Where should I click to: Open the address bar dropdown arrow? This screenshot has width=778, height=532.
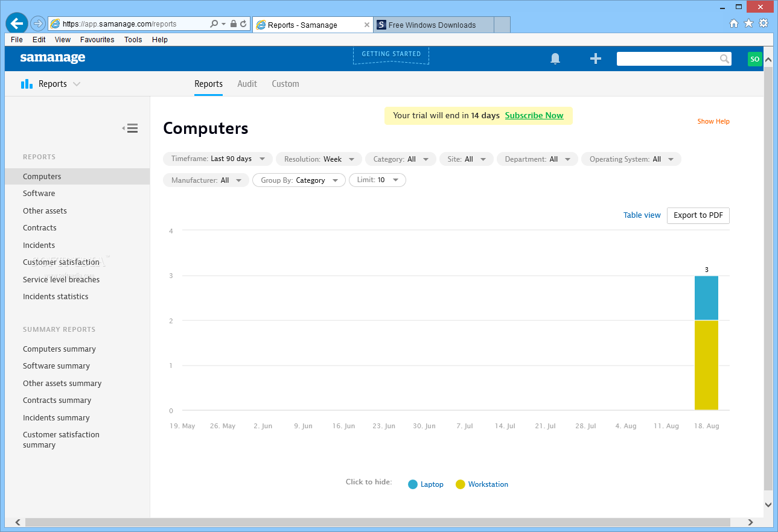pyautogui.click(x=223, y=24)
